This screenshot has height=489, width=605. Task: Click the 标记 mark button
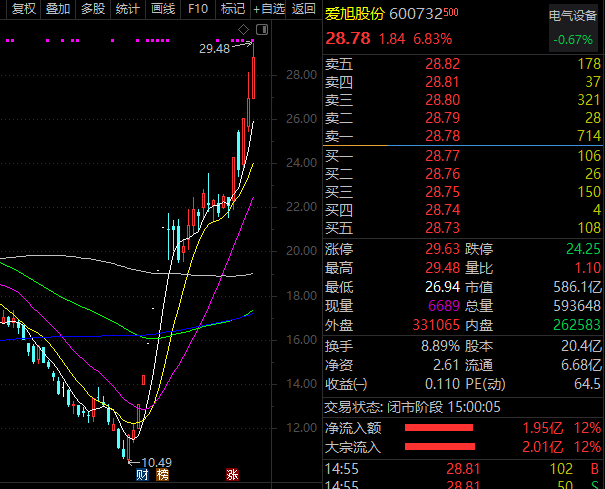tap(233, 8)
